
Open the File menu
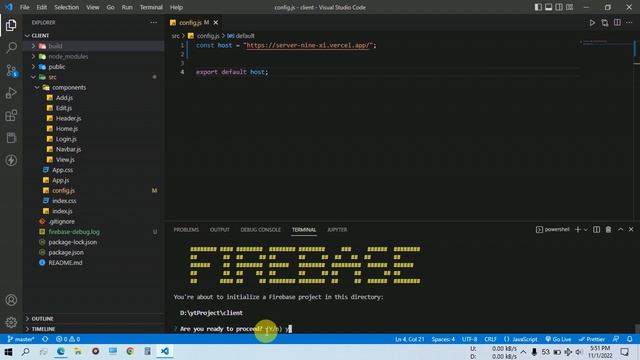pyautogui.click(x=24, y=7)
